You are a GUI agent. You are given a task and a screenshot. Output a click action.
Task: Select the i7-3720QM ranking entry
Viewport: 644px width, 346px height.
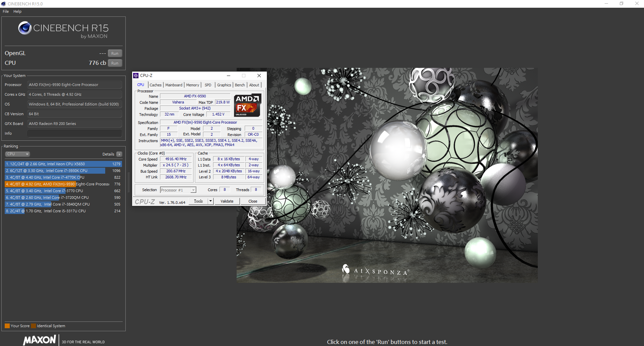[63, 198]
